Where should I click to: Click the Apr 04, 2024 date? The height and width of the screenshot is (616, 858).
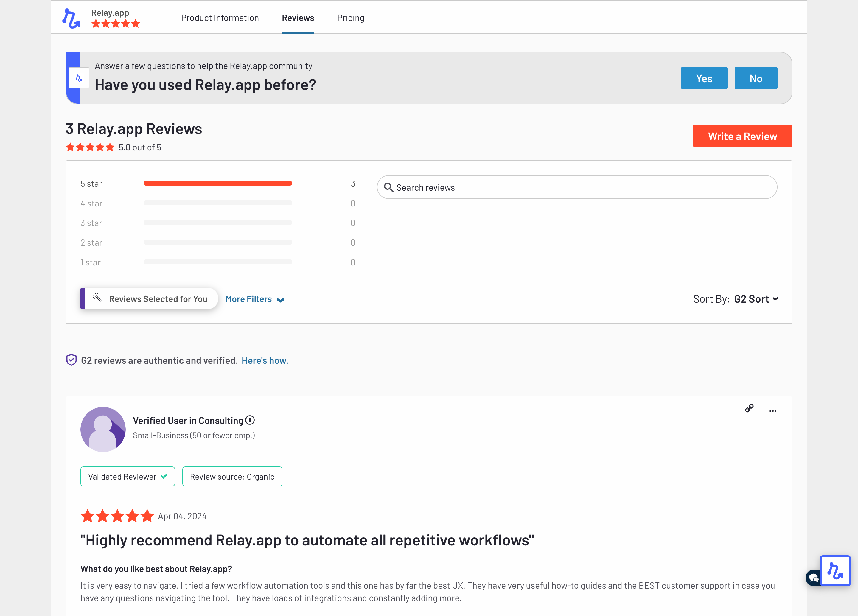[x=182, y=516]
